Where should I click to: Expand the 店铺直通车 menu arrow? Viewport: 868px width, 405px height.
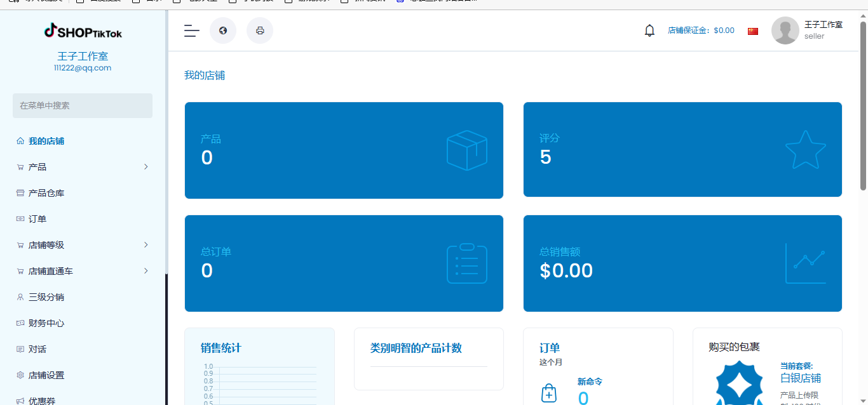pos(146,271)
